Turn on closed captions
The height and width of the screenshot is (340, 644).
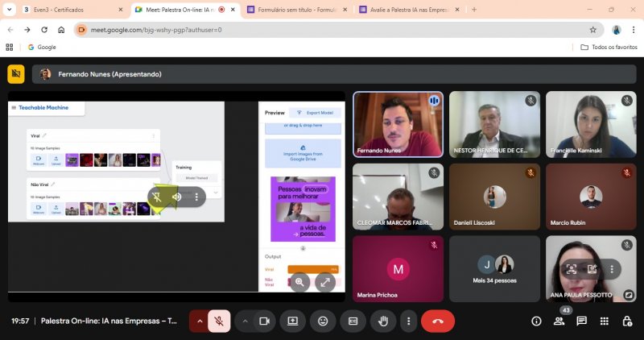[353, 321]
